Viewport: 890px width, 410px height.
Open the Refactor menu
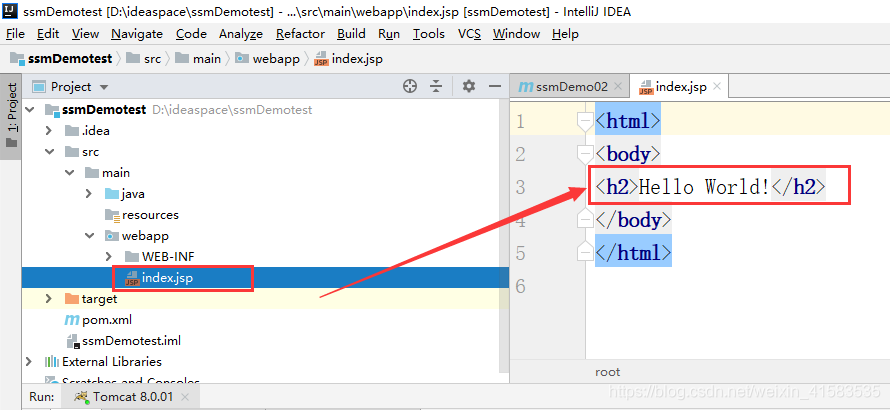click(x=300, y=34)
